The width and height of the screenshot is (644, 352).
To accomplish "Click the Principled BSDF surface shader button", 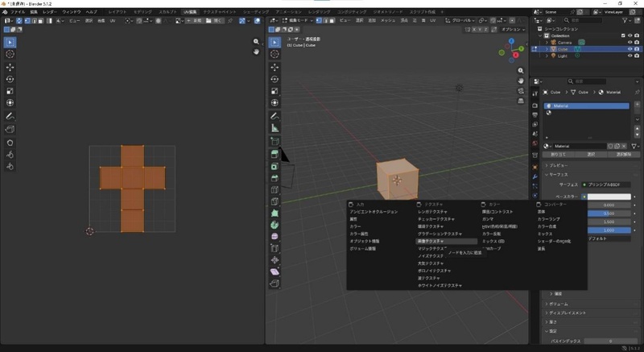I will coord(606,184).
